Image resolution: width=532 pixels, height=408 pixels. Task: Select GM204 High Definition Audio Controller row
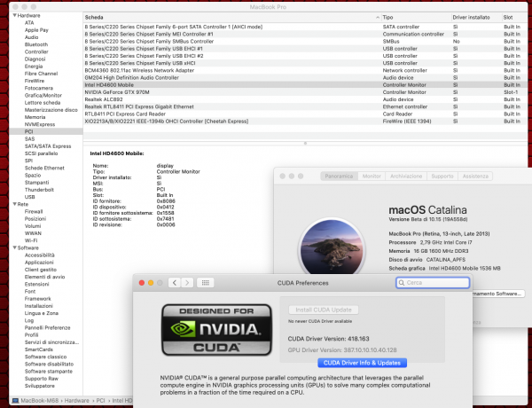[305, 78]
